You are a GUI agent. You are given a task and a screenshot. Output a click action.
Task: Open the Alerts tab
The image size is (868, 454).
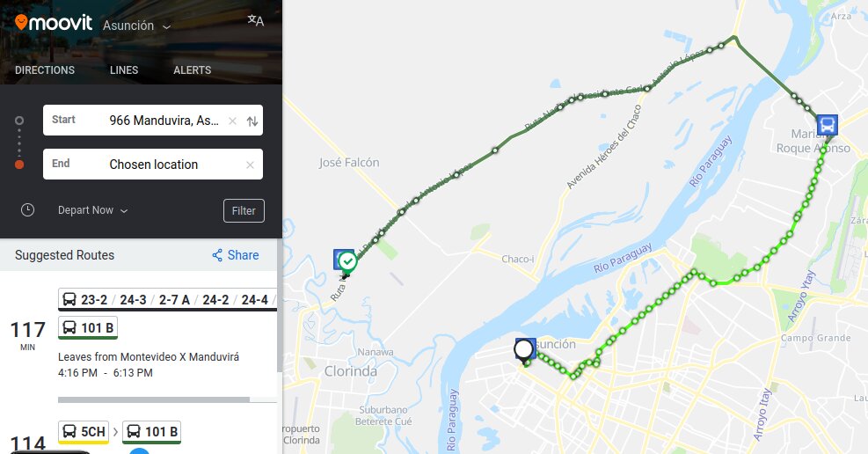point(192,70)
